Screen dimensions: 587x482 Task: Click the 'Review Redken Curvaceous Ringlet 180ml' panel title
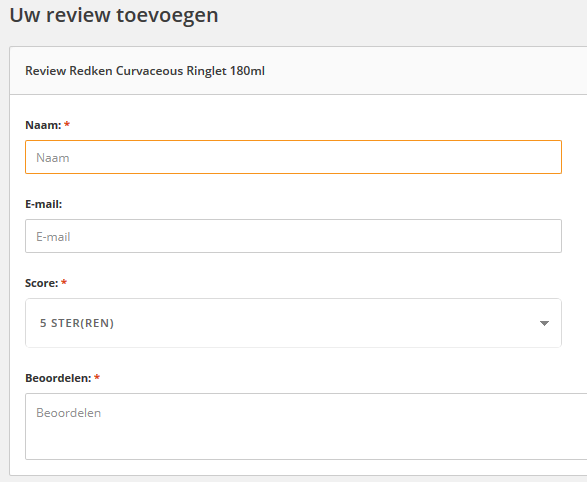[x=145, y=71]
